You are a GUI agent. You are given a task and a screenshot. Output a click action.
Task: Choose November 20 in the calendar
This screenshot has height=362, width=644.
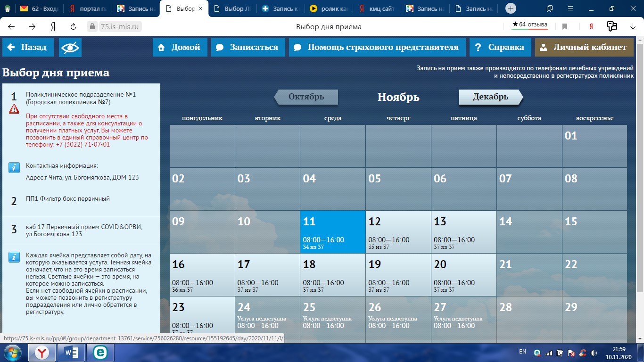point(463,275)
